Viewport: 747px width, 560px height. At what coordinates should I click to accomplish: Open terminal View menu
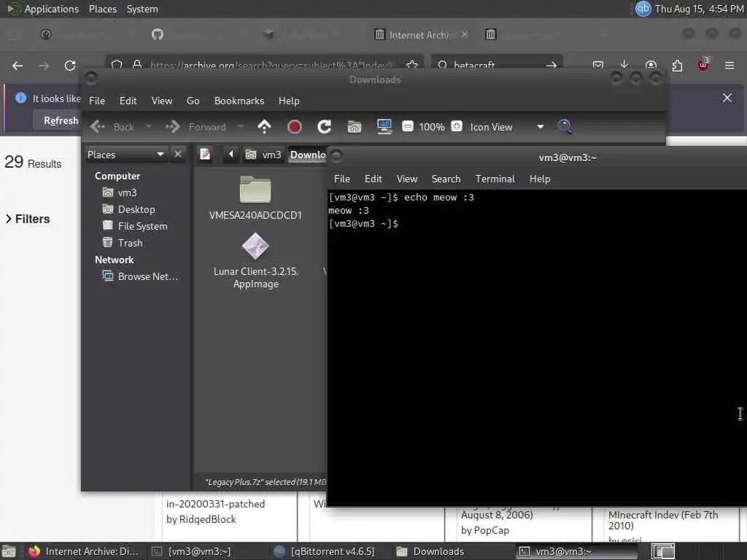click(407, 179)
